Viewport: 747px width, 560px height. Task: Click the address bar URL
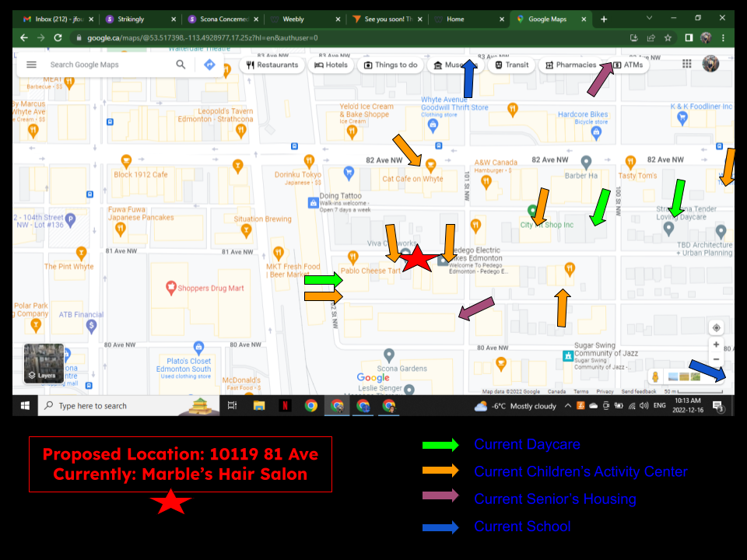202,37
